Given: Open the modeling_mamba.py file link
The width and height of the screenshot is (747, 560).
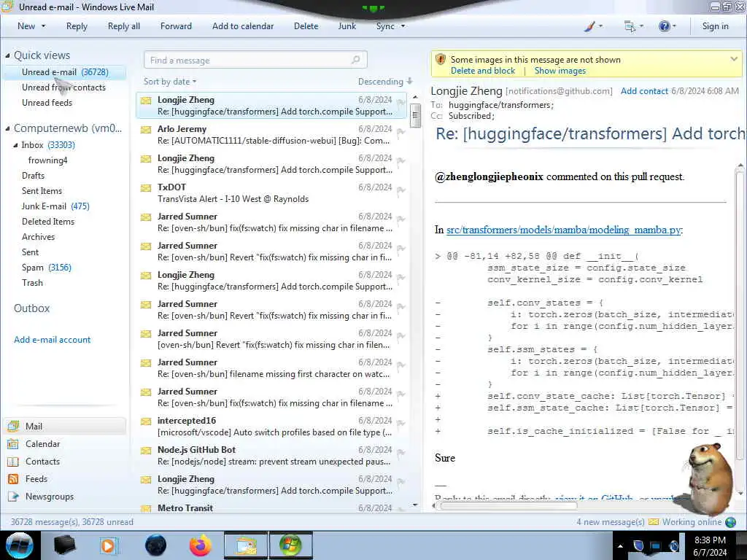Looking at the screenshot, I should click(x=564, y=230).
